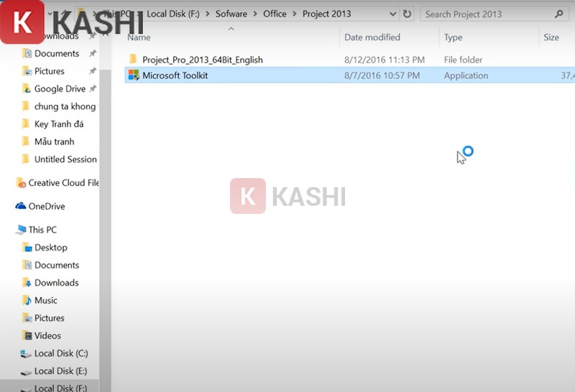Click the date 8/7/2016 10:57 PM
This screenshot has width=575, height=392.
point(382,75)
